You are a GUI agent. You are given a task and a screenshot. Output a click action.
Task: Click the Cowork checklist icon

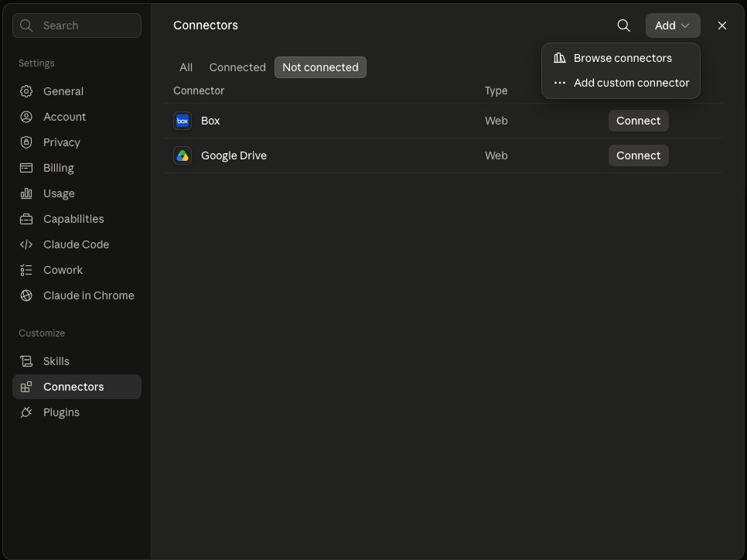click(x=26, y=270)
